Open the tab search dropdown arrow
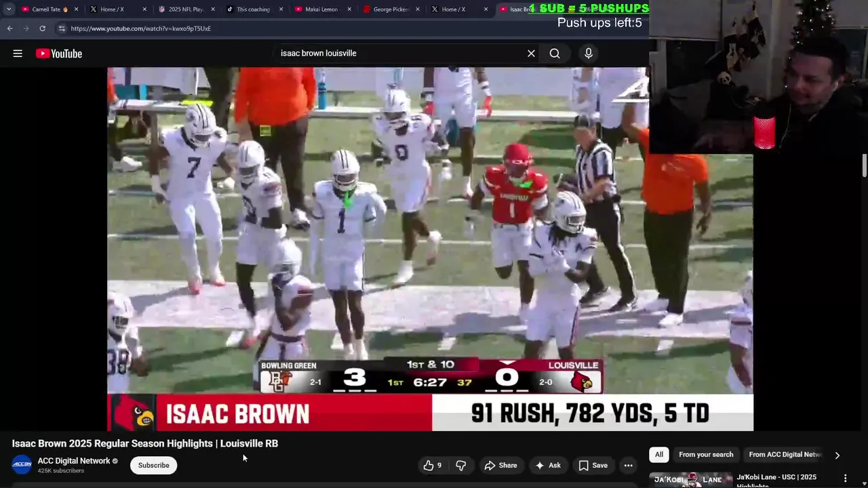 (x=9, y=9)
